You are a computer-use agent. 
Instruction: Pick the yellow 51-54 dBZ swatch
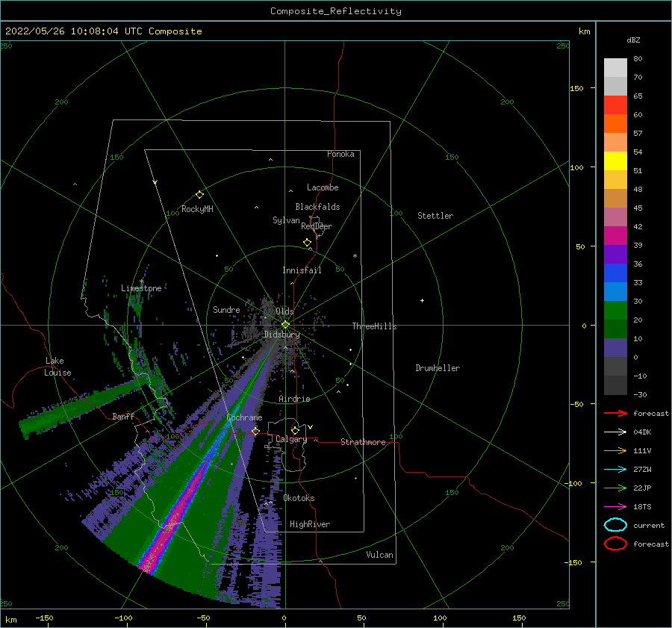(615, 161)
